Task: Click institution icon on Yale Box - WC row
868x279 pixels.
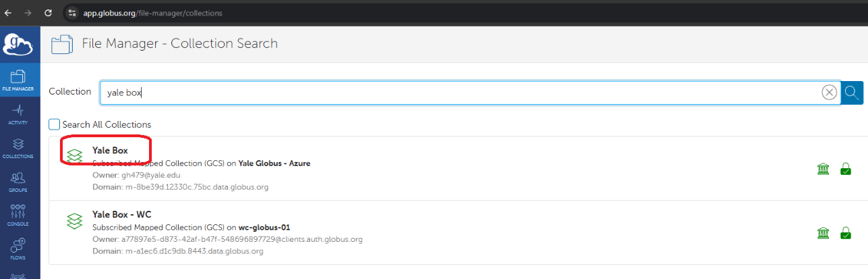Action: [823, 233]
